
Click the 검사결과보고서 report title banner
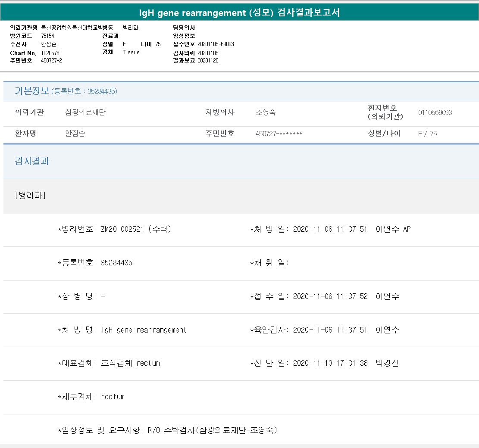click(x=239, y=12)
